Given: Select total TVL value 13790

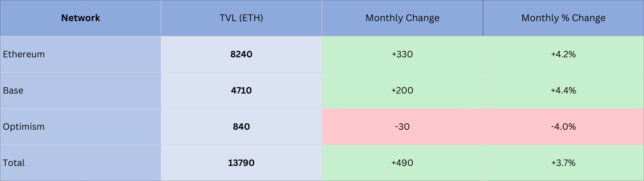Looking at the screenshot, I should (x=241, y=163).
